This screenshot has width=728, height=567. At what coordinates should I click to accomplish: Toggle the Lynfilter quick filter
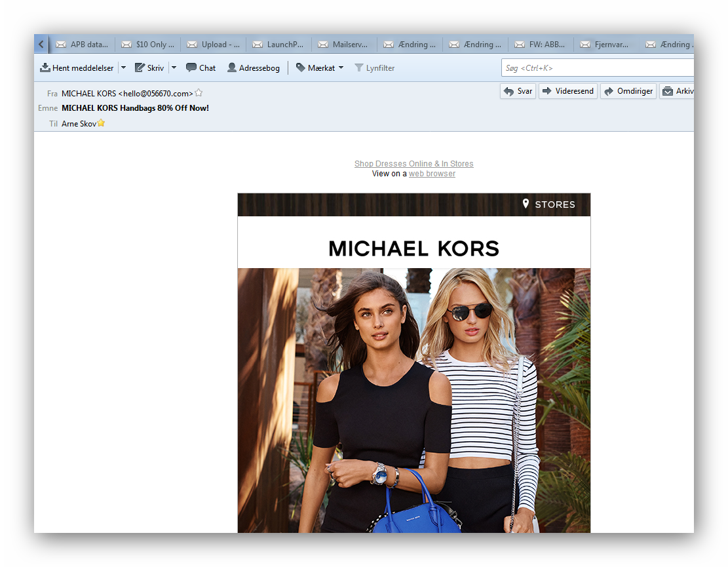click(375, 68)
